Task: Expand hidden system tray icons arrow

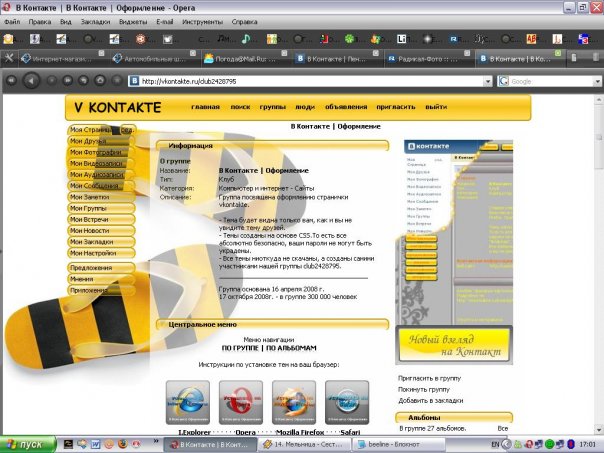Action: [506, 445]
